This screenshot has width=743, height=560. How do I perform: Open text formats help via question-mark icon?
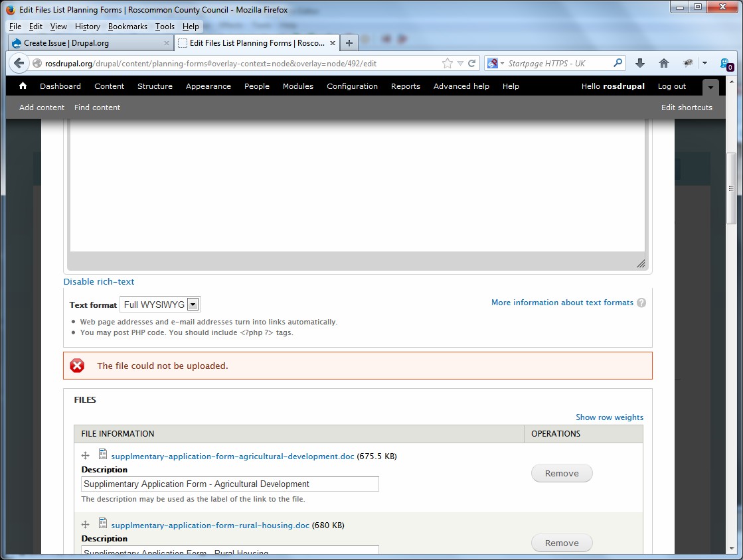point(641,303)
